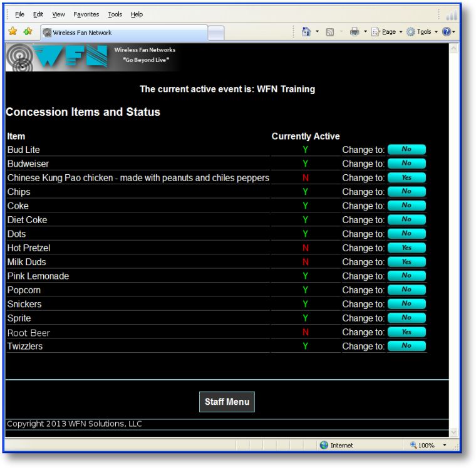This screenshot has height=470, width=476.
Task: Click the Copyright 2013 WFN Solutions text
Action: click(75, 424)
